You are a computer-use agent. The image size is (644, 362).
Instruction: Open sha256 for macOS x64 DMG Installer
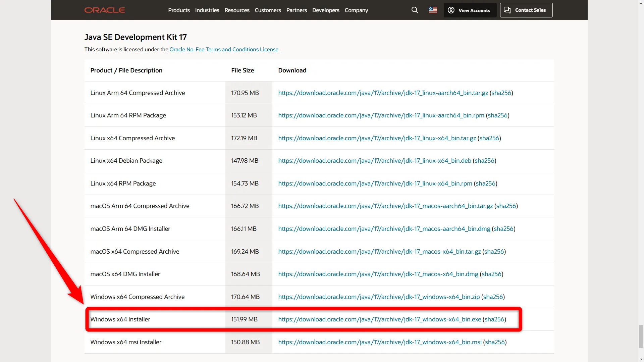click(x=491, y=274)
